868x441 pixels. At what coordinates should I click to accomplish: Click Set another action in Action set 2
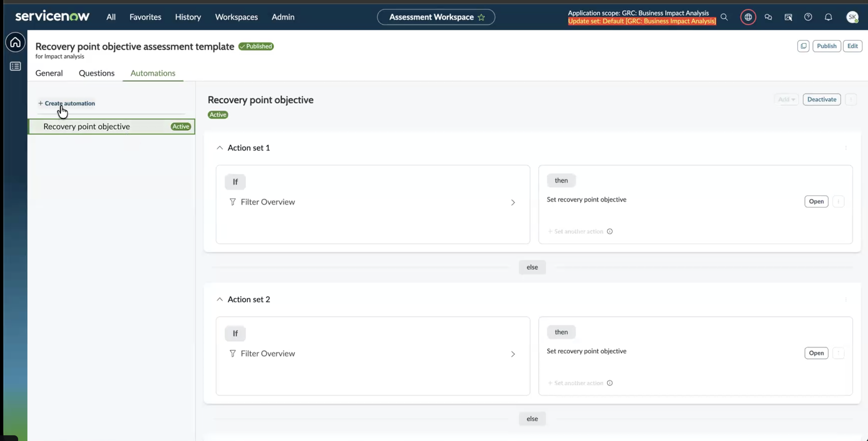point(576,383)
